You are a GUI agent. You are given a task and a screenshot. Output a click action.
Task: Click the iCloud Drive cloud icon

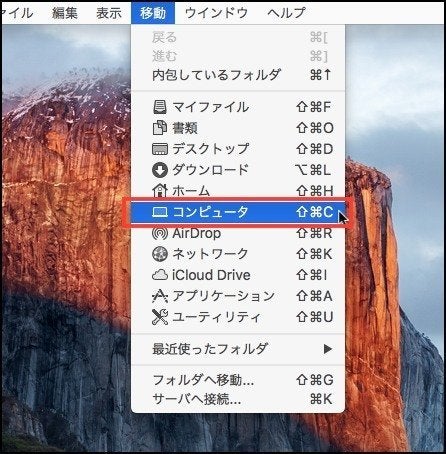click(x=160, y=275)
